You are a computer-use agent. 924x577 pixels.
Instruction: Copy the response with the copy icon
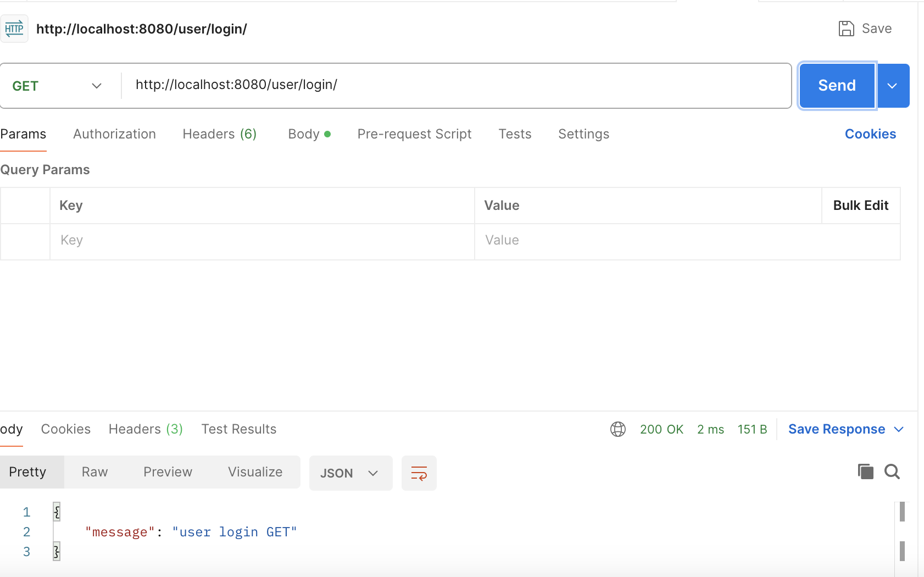(866, 471)
